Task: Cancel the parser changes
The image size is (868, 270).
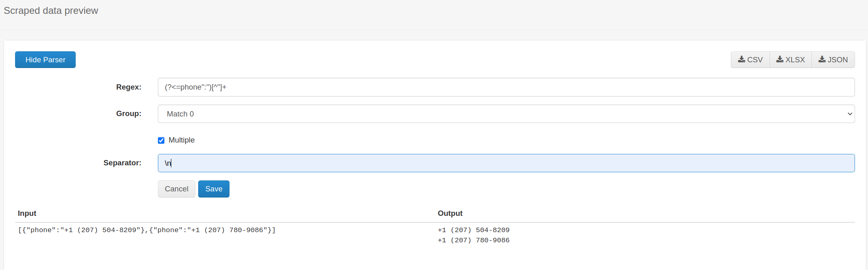Action: pyautogui.click(x=176, y=189)
